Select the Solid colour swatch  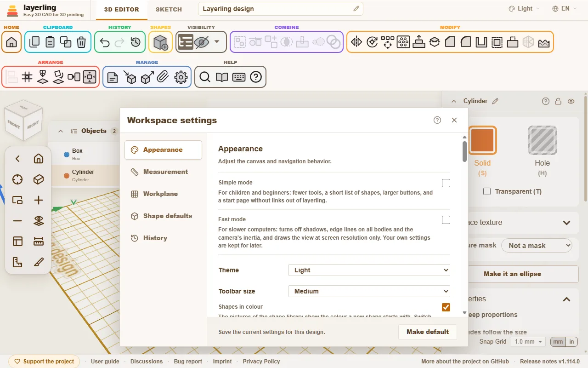pos(482,140)
